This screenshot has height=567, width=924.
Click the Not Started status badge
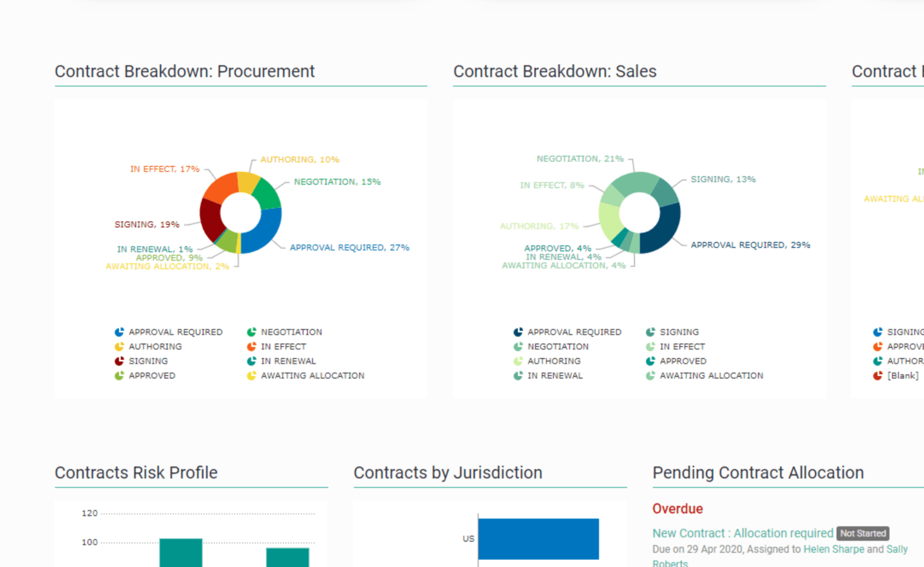click(863, 534)
